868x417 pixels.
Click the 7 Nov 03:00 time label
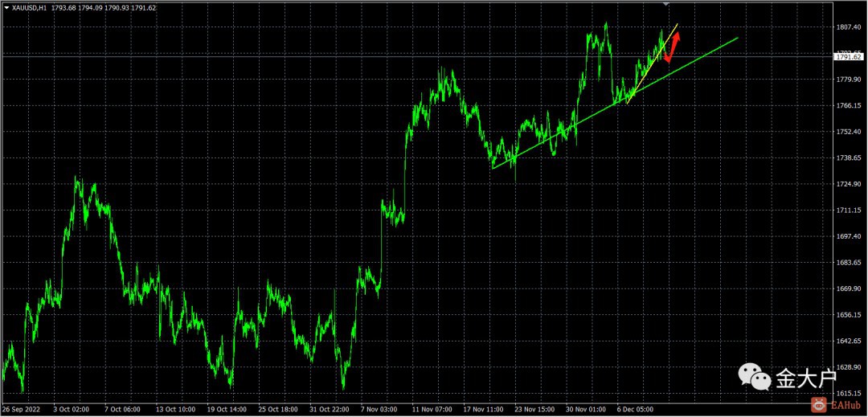click(379, 409)
